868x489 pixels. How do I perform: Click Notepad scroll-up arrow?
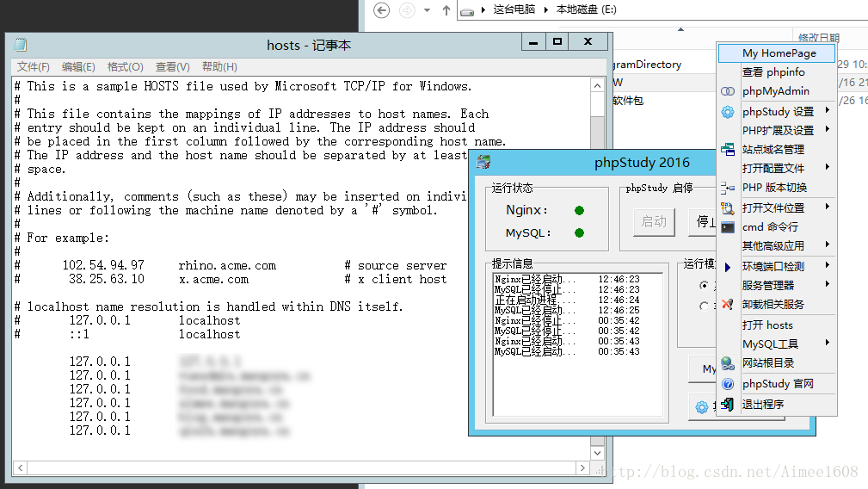click(597, 86)
